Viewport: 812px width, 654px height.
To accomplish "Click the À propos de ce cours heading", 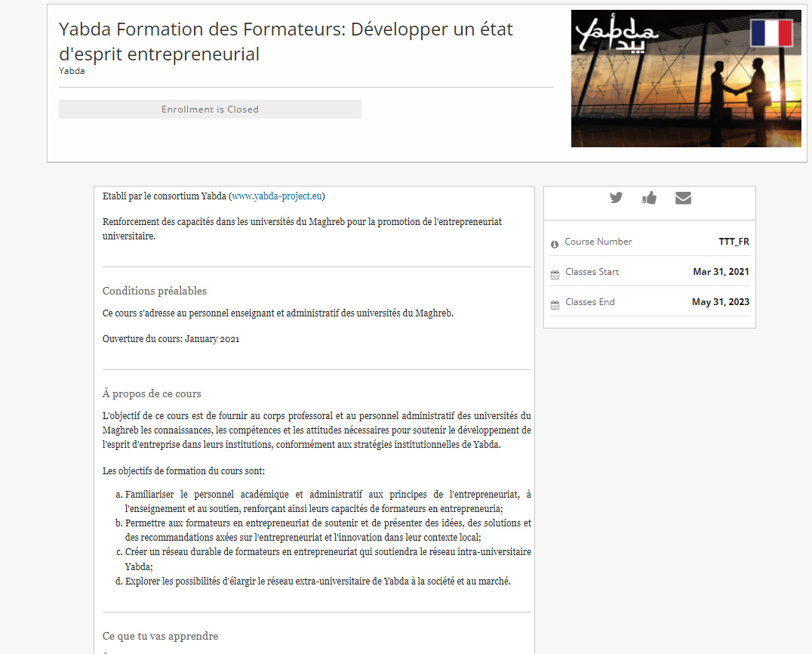I will click(152, 393).
